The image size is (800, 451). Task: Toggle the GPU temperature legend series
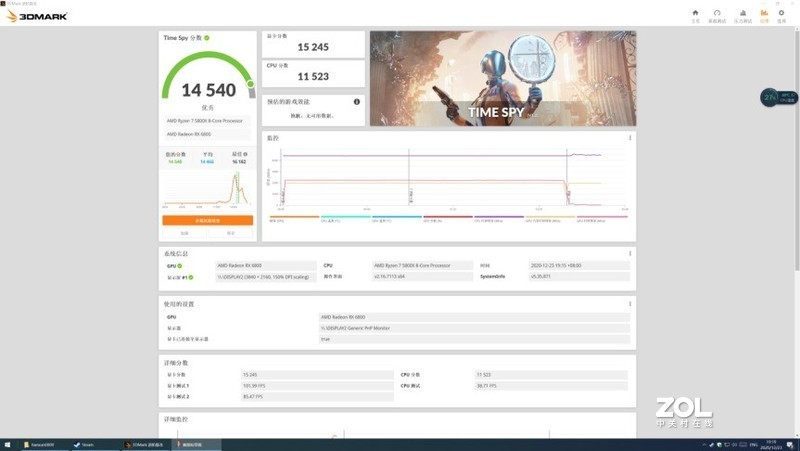coord(397,219)
